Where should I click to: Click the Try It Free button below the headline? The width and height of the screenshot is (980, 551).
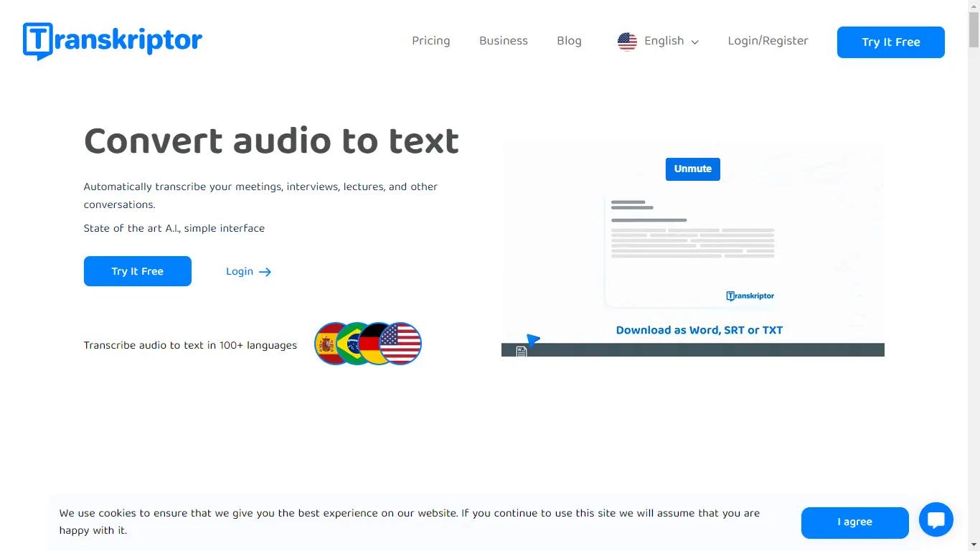click(138, 271)
